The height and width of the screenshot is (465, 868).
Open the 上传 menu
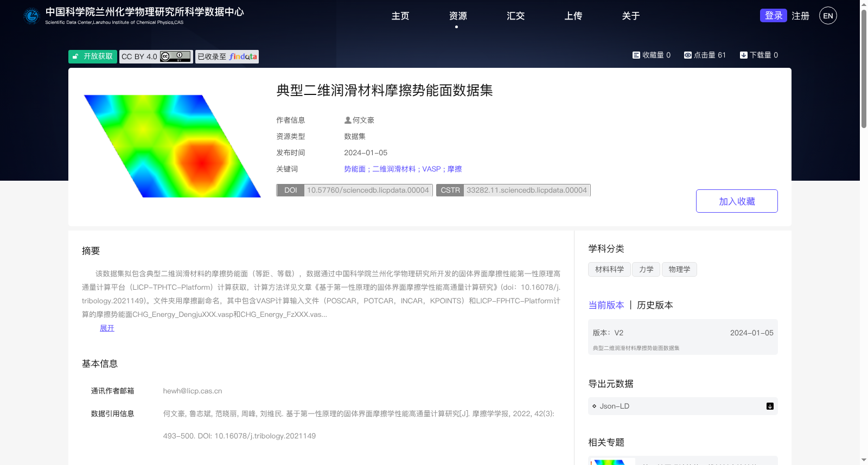[x=573, y=16]
